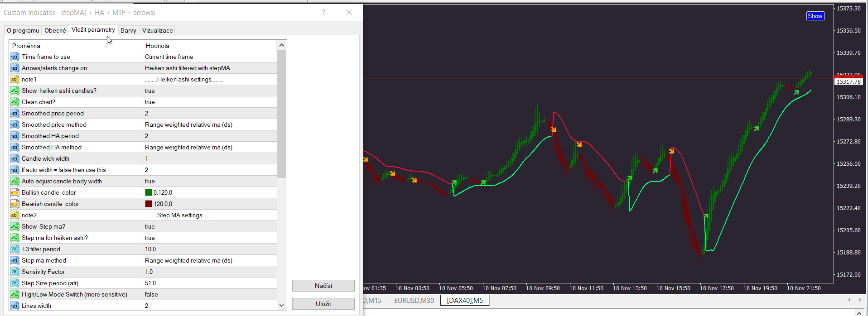Click the icon beside Smoothed HA period

(x=14, y=136)
